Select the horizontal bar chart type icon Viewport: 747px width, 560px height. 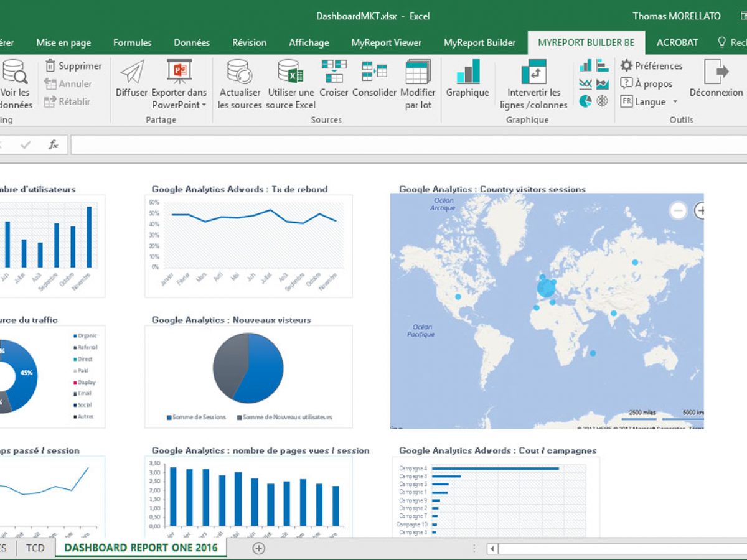point(602,66)
